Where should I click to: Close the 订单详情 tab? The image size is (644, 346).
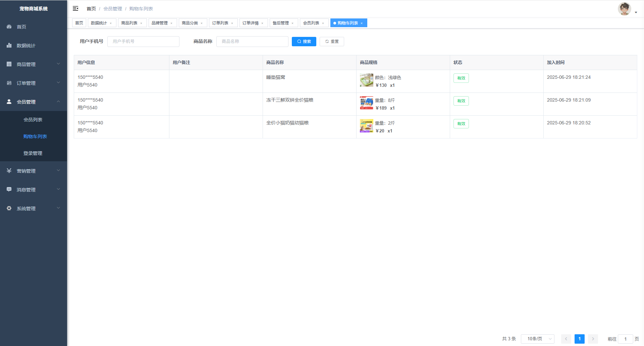point(262,23)
